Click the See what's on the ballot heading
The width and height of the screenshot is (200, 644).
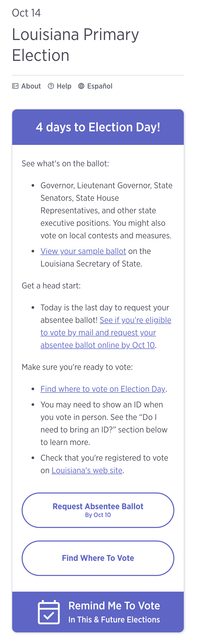(x=65, y=164)
